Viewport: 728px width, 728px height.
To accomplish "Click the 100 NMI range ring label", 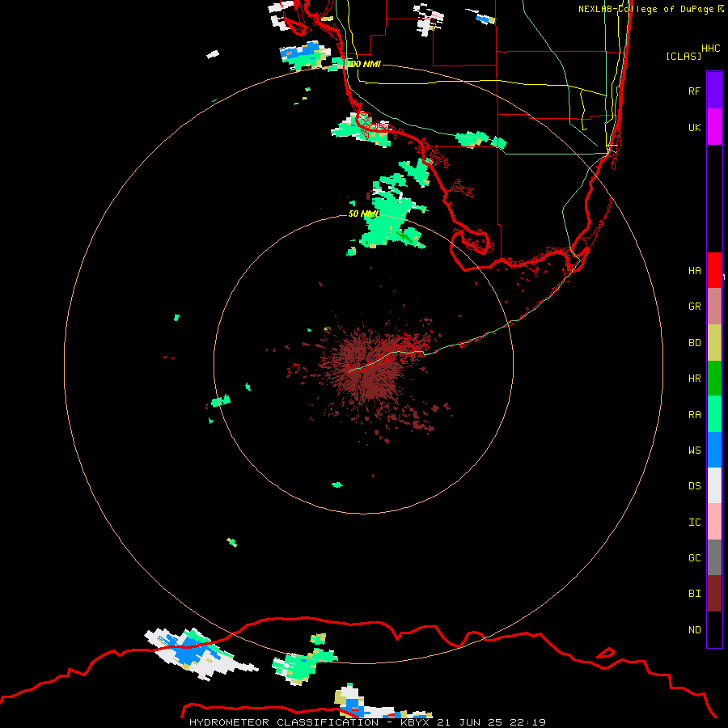I will 364,64.
